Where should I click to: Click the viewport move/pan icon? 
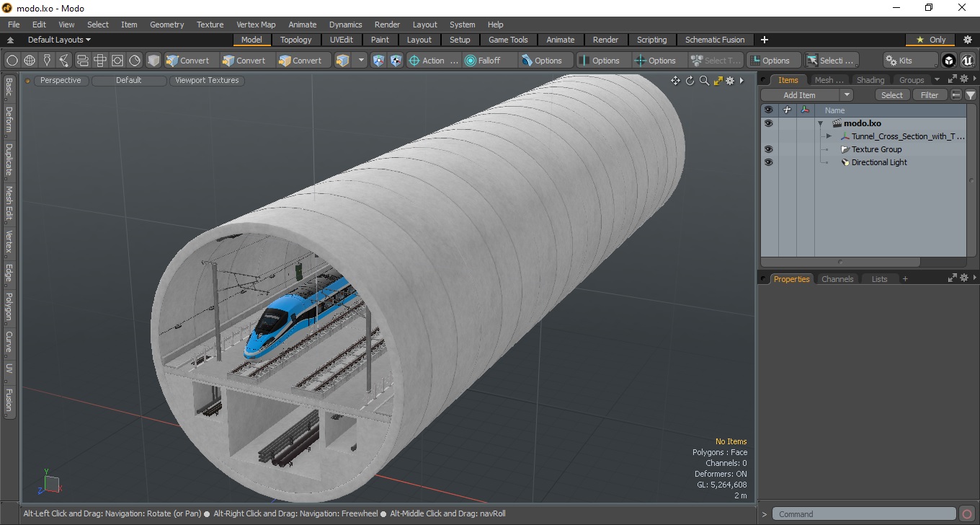click(x=675, y=81)
